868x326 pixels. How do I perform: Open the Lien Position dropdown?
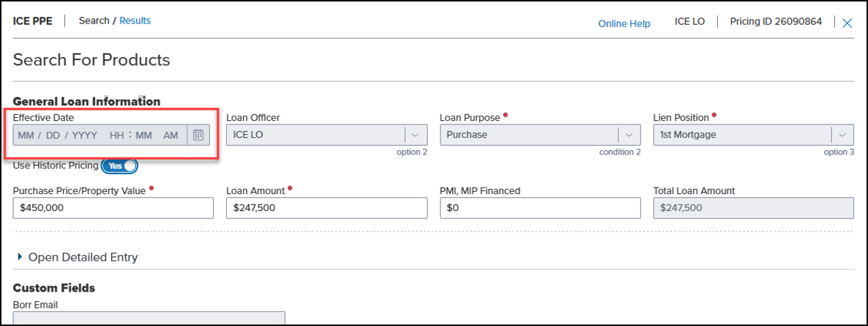[x=842, y=135]
